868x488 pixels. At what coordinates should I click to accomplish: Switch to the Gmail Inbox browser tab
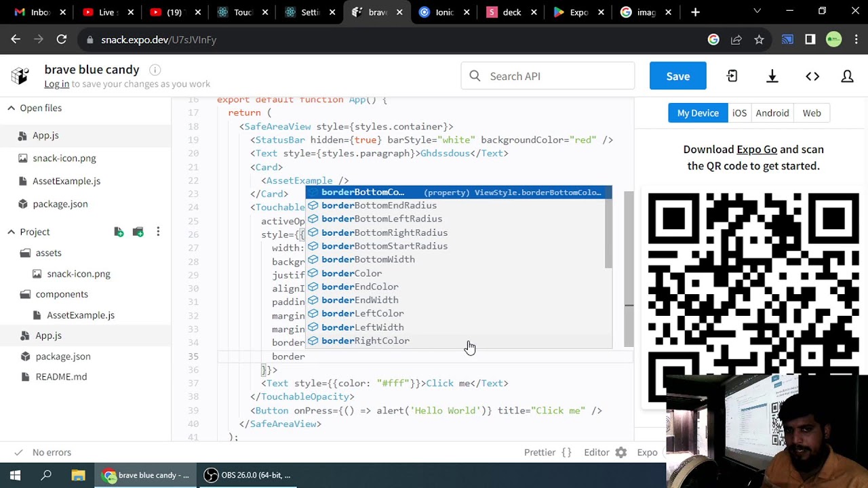[37, 12]
